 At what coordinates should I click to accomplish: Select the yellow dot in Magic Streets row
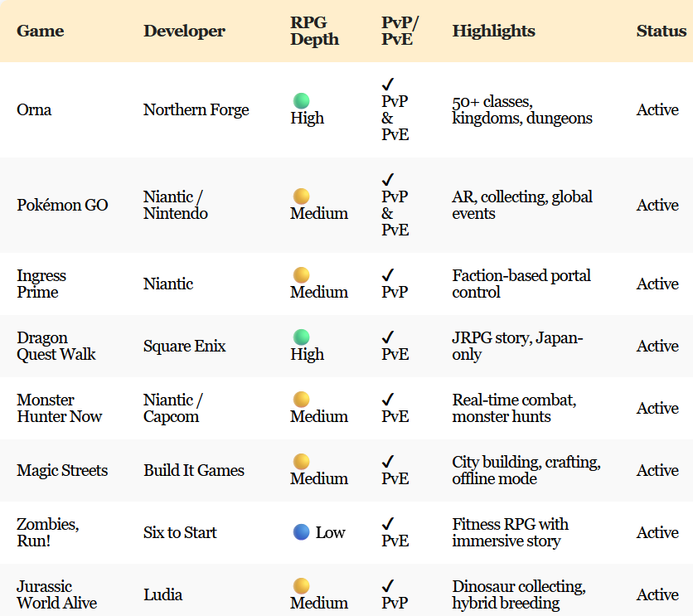pyautogui.click(x=301, y=462)
